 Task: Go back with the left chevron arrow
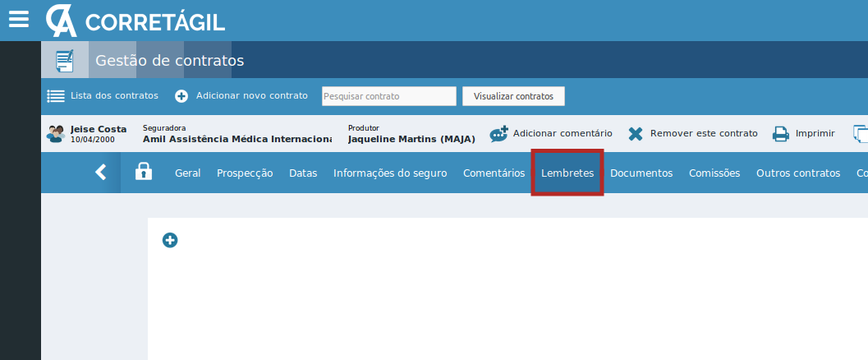100,173
